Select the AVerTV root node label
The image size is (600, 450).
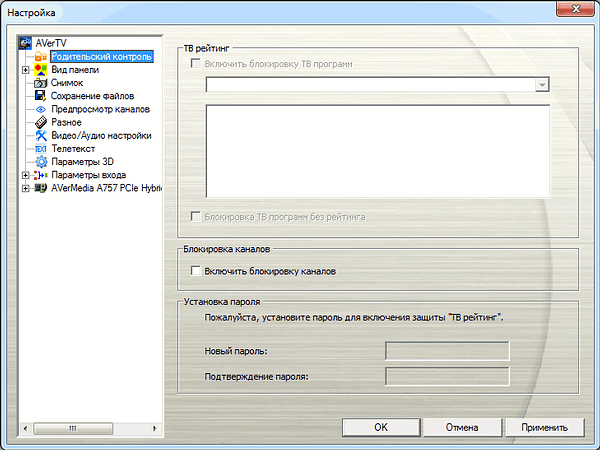[51, 43]
